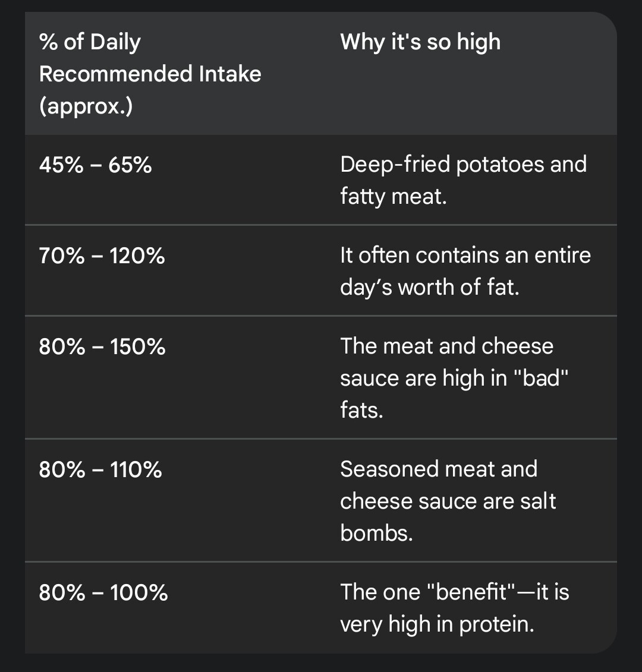
Task: Select the 'very high in protein' explanation
Action: [454, 608]
